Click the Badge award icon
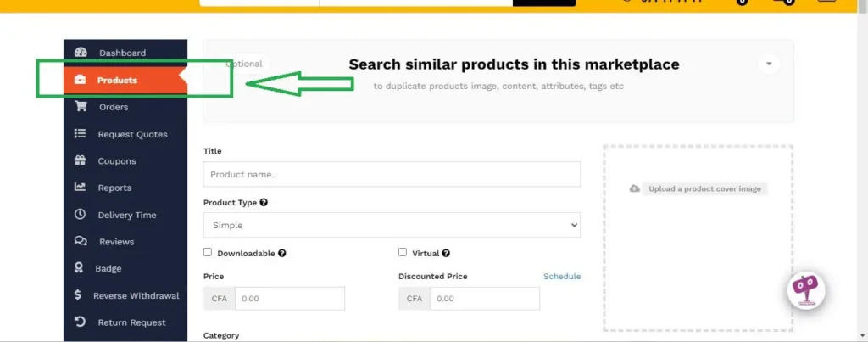 point(79,268)
